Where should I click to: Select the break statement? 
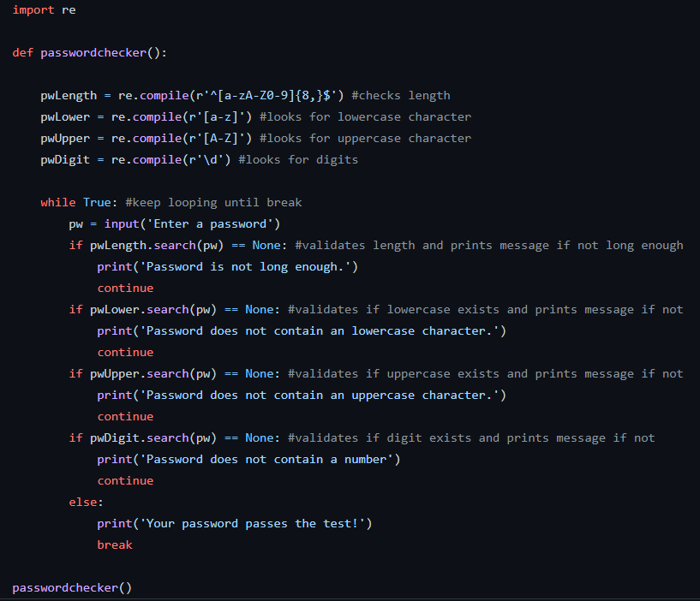[115, 544]
